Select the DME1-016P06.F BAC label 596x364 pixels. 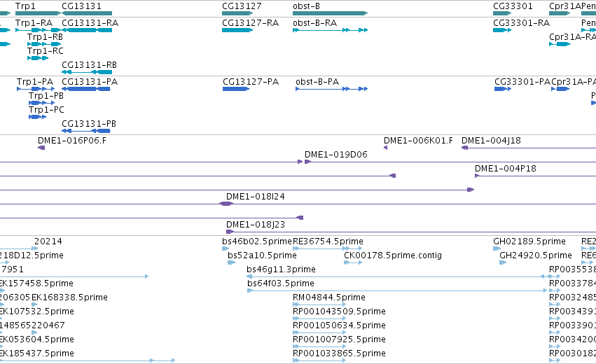[72, 141]
